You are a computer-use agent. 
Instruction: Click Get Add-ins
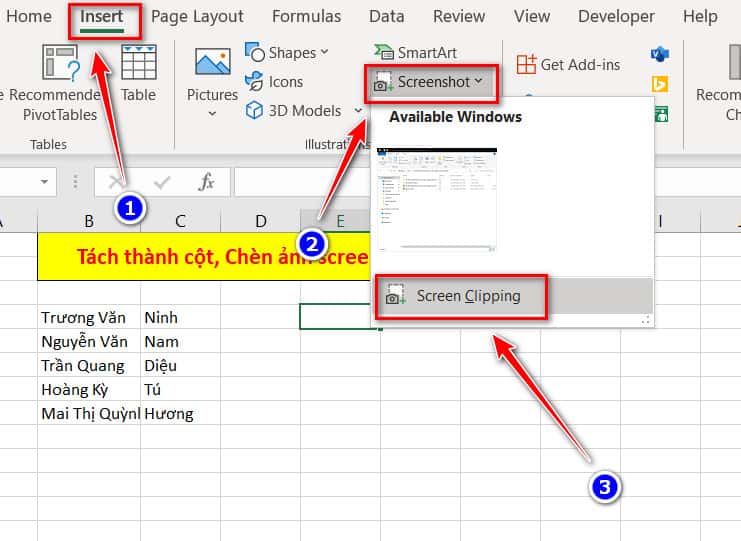click(568, 64)
